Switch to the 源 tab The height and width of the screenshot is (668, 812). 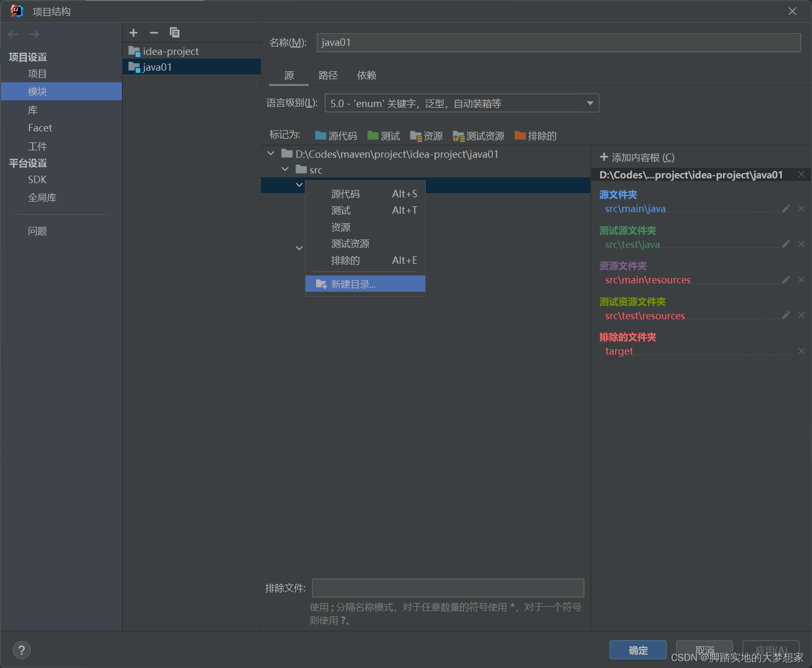[x=289, y=75]
